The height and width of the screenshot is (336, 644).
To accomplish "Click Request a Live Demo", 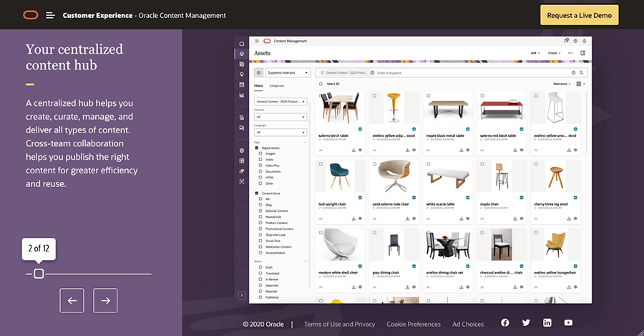I will (579, 15).
